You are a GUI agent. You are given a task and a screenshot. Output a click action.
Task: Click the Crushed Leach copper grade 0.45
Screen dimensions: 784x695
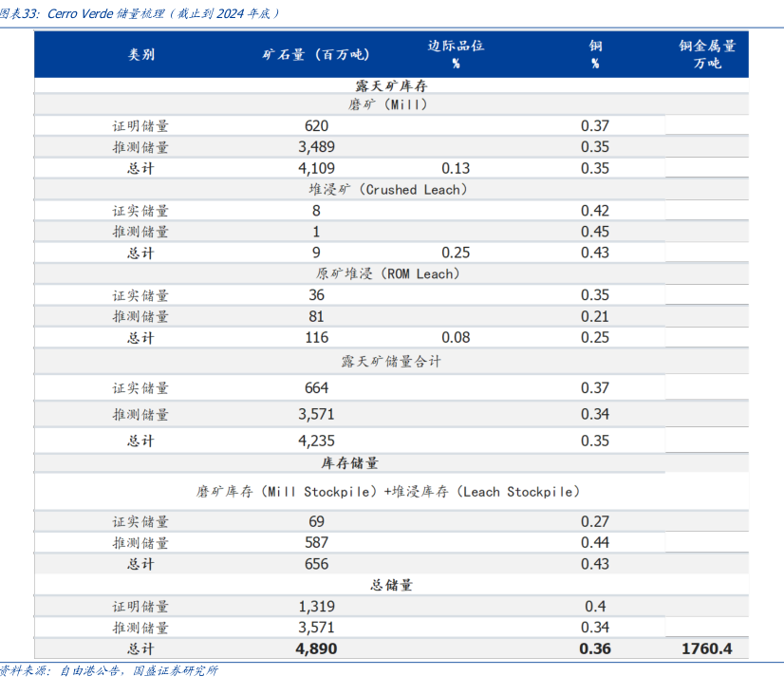coord(595,232)
